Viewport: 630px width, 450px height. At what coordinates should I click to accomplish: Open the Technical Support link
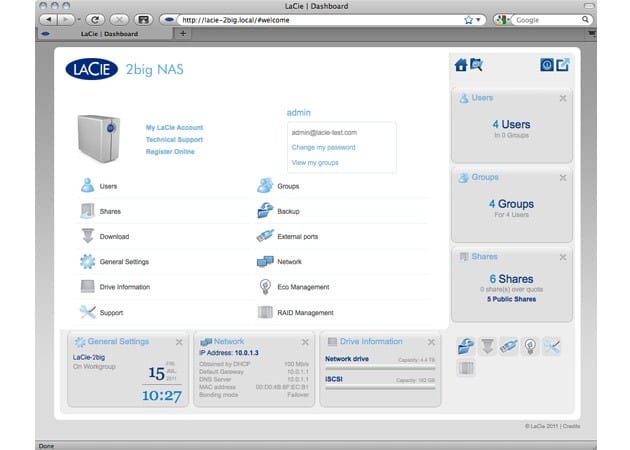(x=174, y=139)
